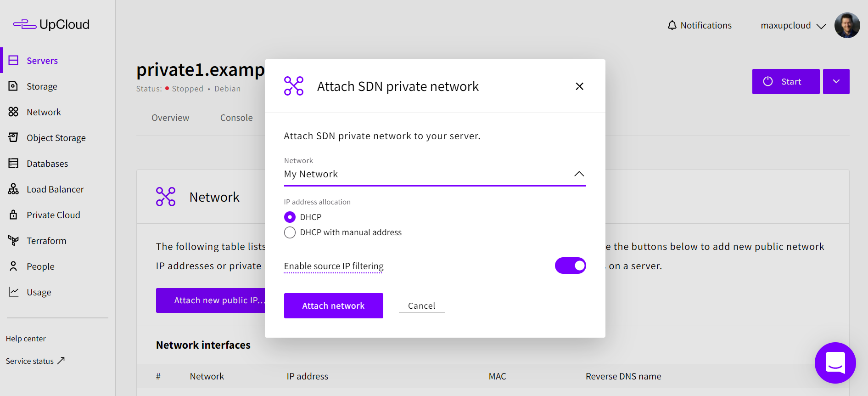Screen dimensions: 868x396
Task: Switch to the Console tab
Action: 236,118
